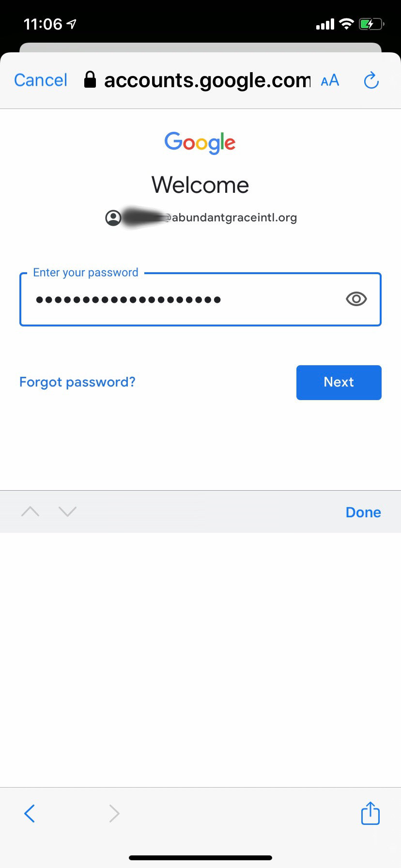This screenshot has width=401, height=868.
Task: Tap Cancel to close the sign-in sheet
Action: 41,80
